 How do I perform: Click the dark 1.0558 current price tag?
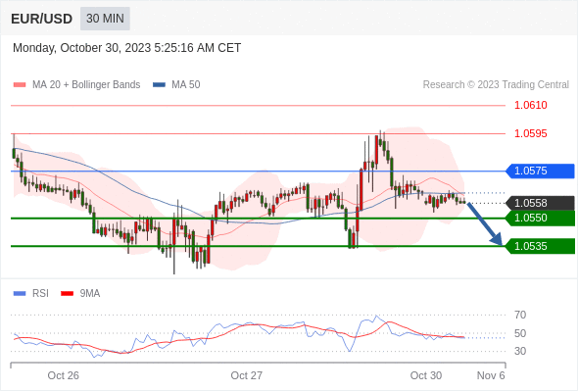pos(540,203)
